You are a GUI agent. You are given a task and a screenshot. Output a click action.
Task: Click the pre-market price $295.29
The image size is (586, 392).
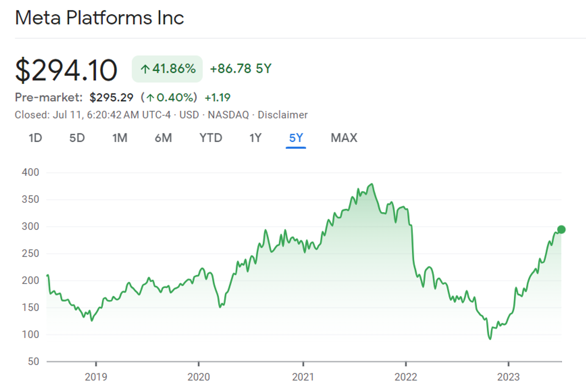pyautogui.click(x=111, y=98)
